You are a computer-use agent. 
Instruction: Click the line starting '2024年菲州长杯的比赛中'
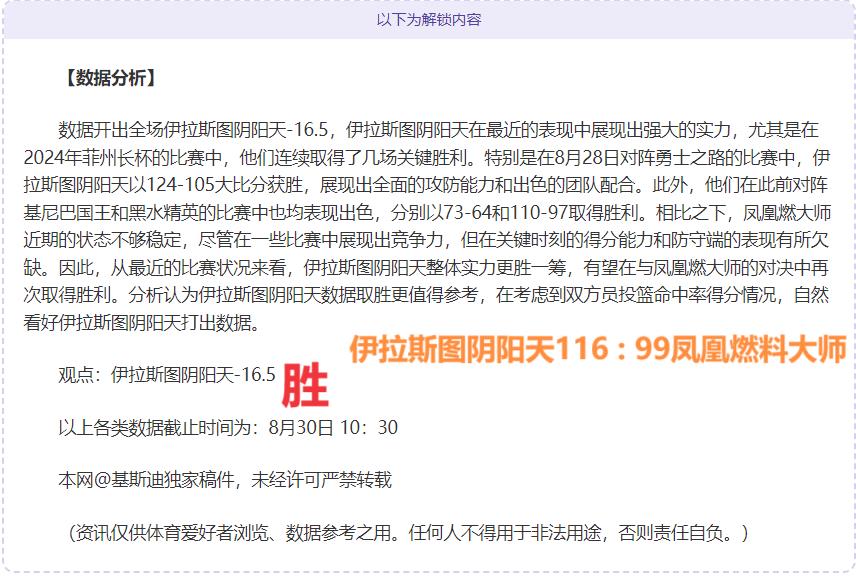427,158
